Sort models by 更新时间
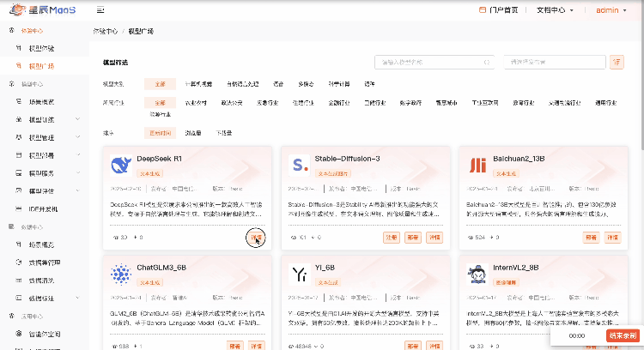This screenshot has width=644, height=350. (161, 133)
